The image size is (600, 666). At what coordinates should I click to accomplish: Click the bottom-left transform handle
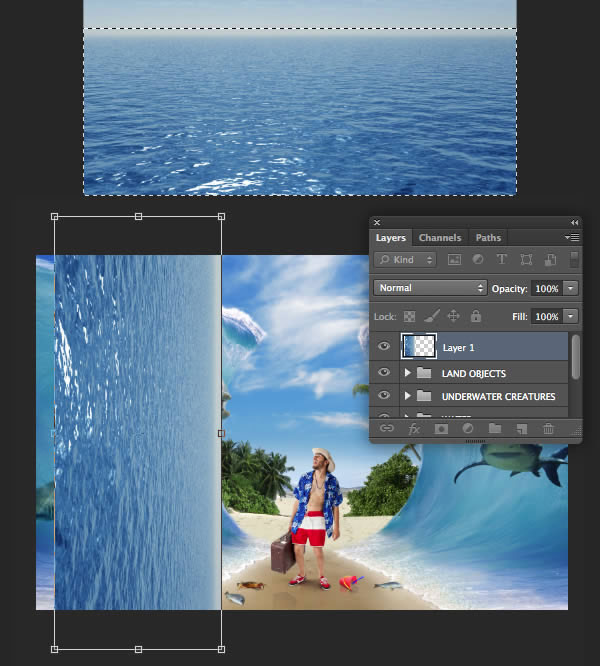[x=54, y=649]
